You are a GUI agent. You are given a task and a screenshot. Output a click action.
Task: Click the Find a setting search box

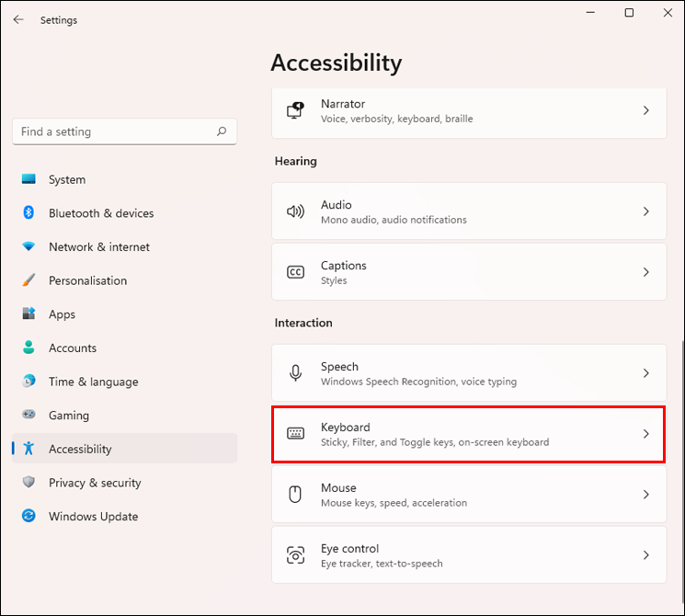[115, 131]
